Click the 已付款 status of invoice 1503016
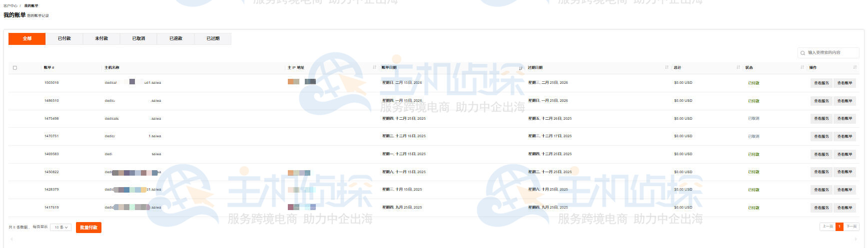Viewport: 868px width, 248px height. pyautogui.click(x=754, y=83)
